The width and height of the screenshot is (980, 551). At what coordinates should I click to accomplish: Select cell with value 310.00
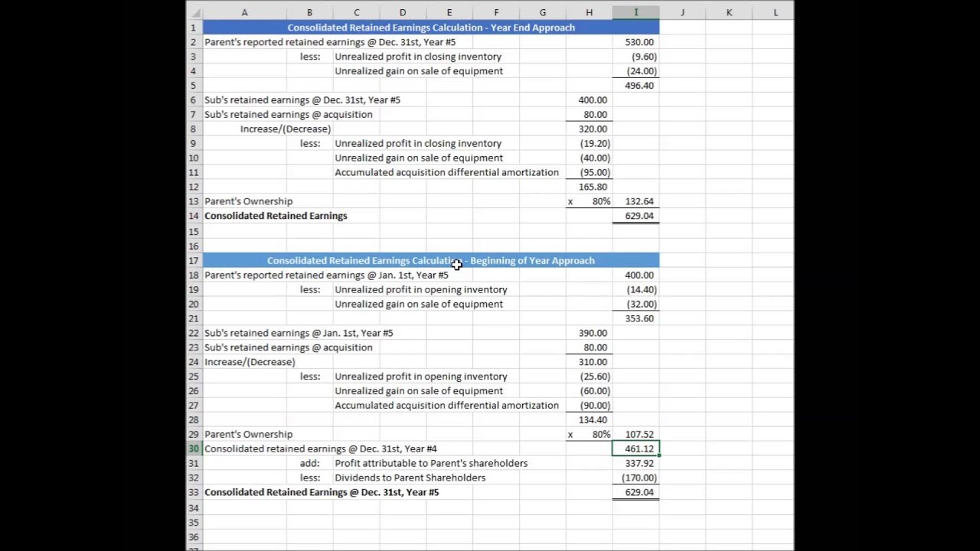tap(589, 362)
